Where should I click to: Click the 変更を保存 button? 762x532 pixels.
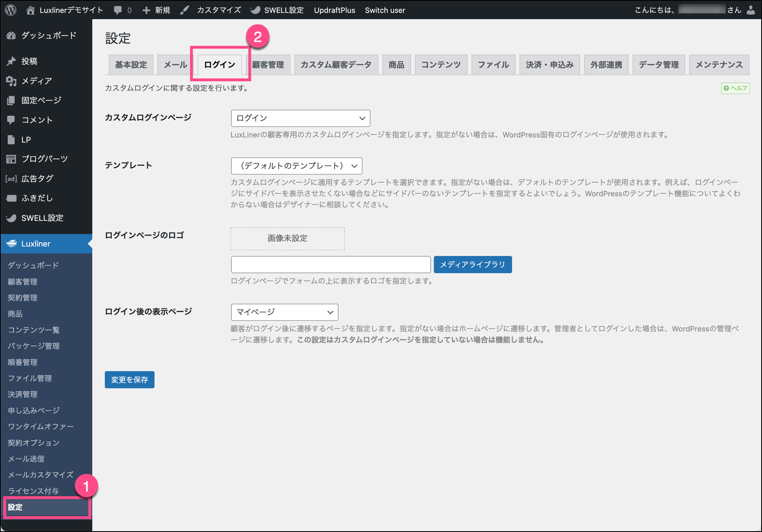coord(129,380)
